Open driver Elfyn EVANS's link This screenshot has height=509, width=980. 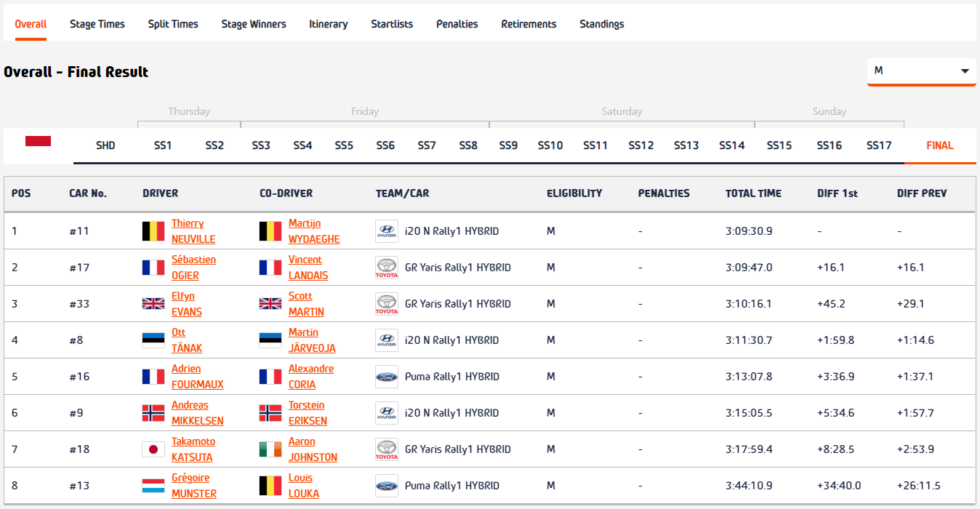[187, 304]
